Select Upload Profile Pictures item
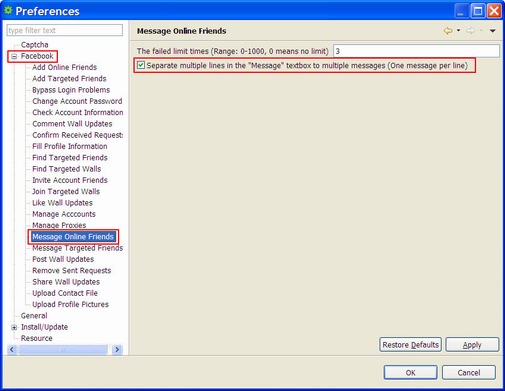Viewport: 505px width, 391px height. pyautogui.click(x=70, y=305)
